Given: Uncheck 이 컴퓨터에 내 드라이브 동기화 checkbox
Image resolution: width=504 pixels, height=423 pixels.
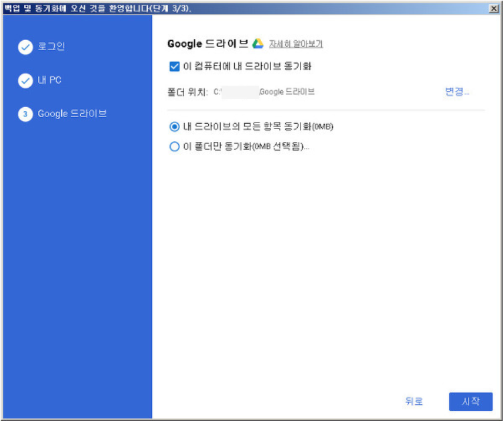Looking at the screenshot, I should tap(174, 66).
